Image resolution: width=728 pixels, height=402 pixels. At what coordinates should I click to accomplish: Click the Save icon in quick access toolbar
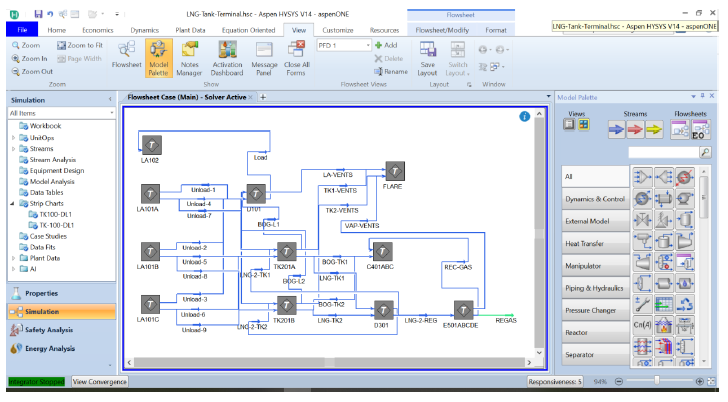click(39, 14)
